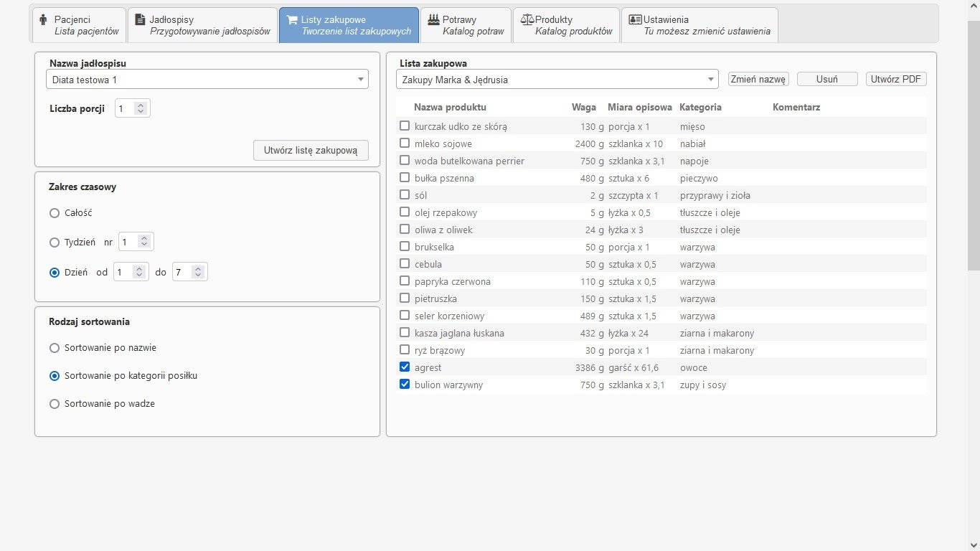Tick the cebula checkbox
Image resolution: width=980 pixels, height=551 pixels.
click(x=405, y=263)
